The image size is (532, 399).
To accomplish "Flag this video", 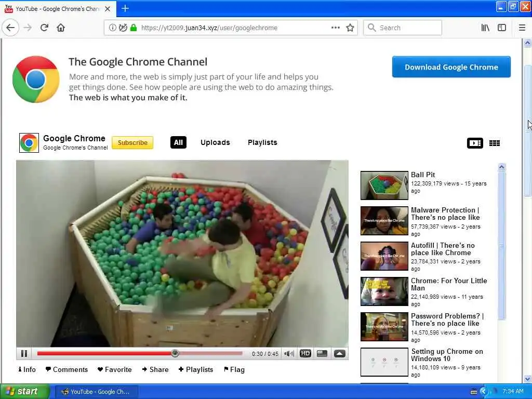I will click(234, 369).
